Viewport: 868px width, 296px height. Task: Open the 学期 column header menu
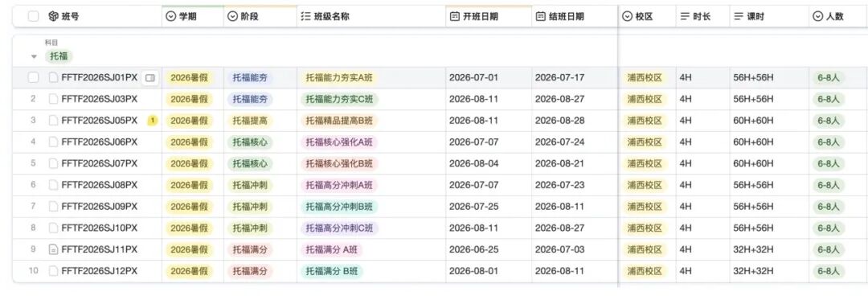coord(193,17)
